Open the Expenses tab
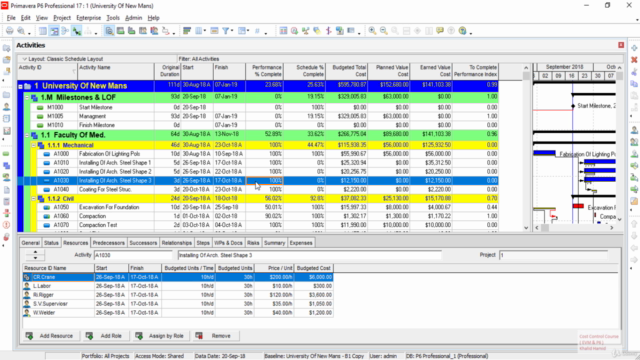Screen dimensions: 640x360 [x=301, y=243]
